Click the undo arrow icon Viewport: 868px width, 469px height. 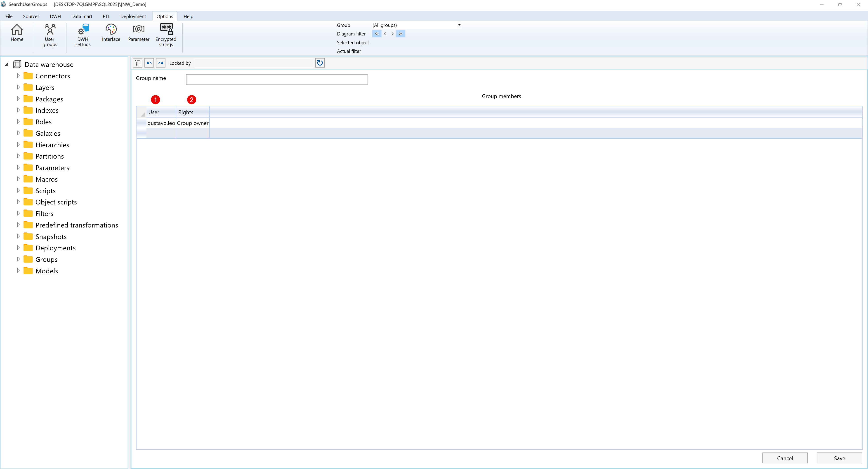click(x=149, y=63)
